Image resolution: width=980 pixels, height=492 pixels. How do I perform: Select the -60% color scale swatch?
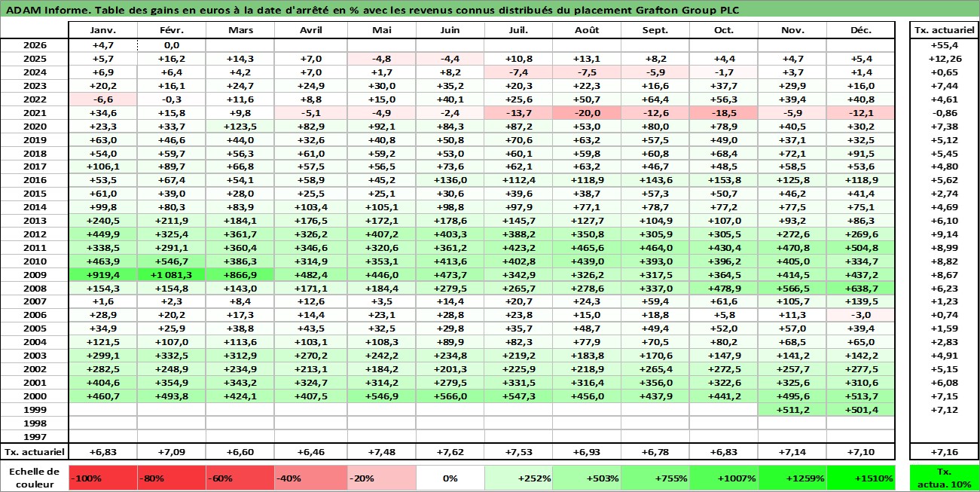pyautogui.click(x=240, y=478)
